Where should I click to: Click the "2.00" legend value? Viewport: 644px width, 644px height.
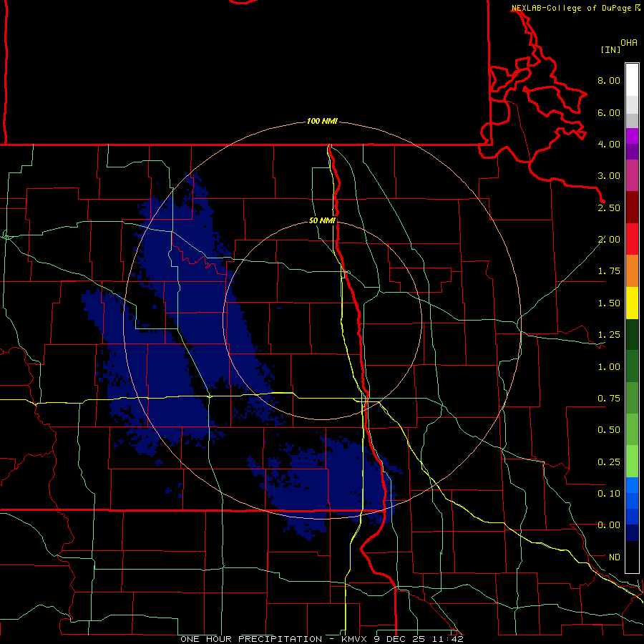click(609, 240)
